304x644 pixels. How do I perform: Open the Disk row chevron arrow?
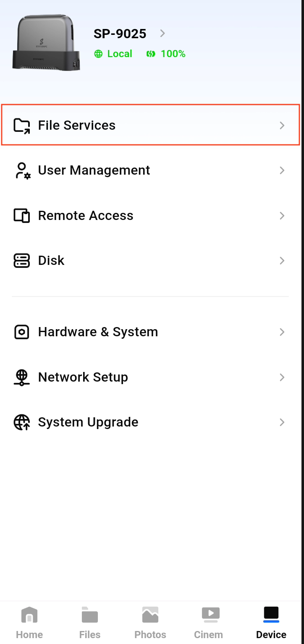(x=282, y=261)
